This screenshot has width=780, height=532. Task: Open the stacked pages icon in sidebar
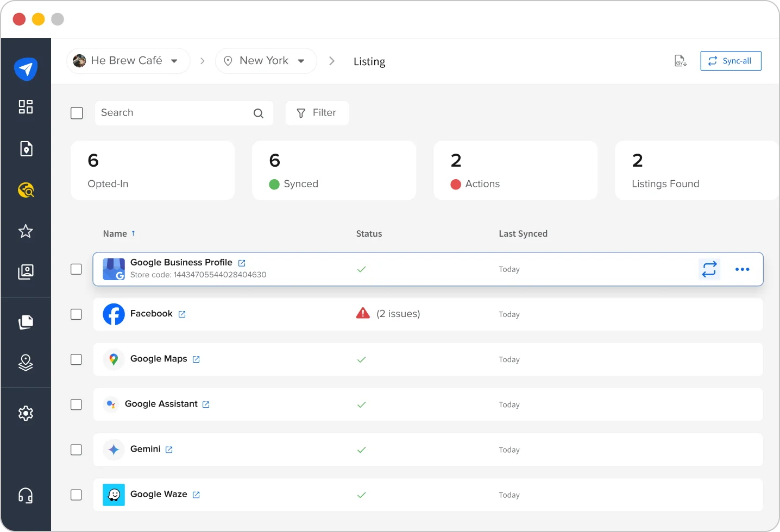click(x=26, y=321)
